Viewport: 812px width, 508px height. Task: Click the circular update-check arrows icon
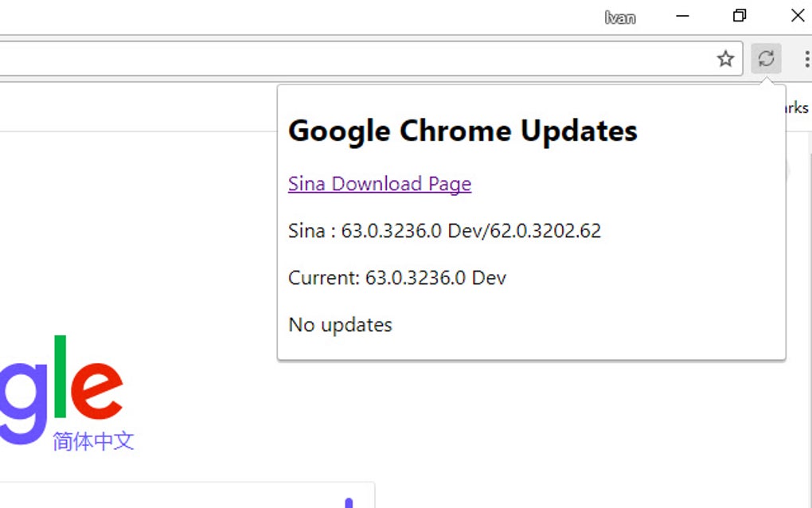pyautogui.click(x=766, y=58)
